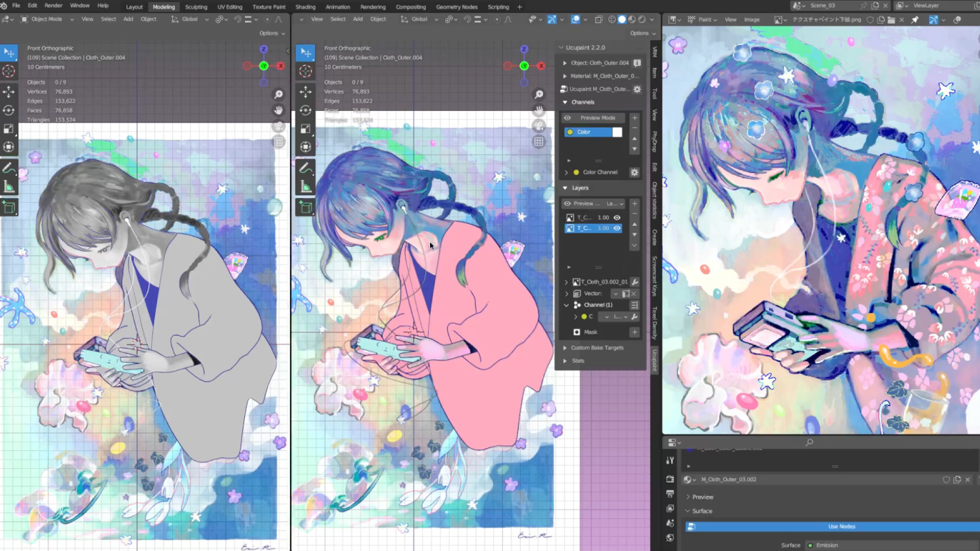The width and height of the screenshot is (980, 551).
Task: Collapse the Channels section
Action: pyautogui.click(x=565, y=102)
